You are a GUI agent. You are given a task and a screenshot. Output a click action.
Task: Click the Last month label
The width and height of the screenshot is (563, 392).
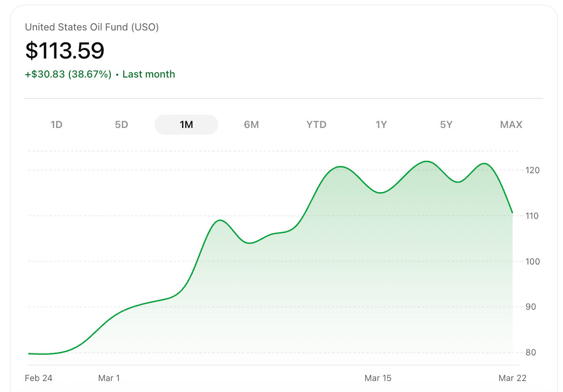[x=149, y=74]
